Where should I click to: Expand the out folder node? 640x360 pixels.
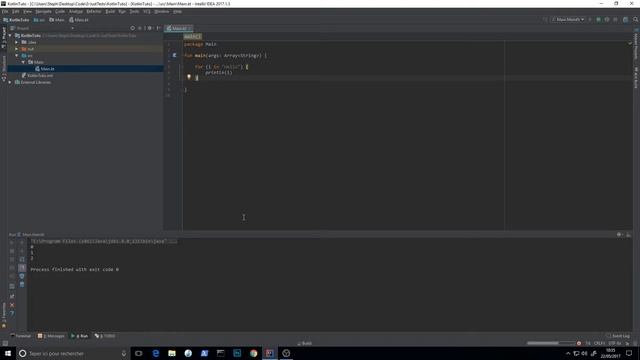17,49
